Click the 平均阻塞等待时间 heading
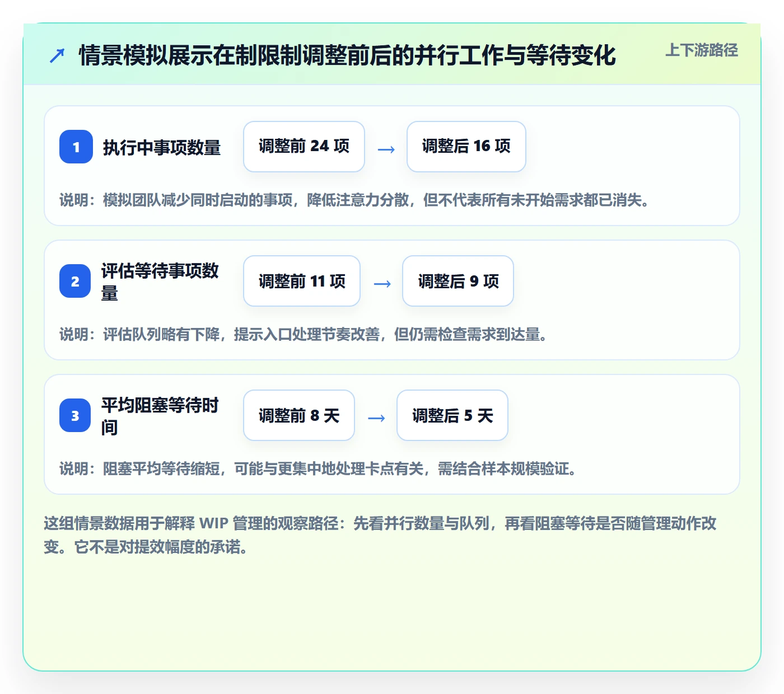 160,416
